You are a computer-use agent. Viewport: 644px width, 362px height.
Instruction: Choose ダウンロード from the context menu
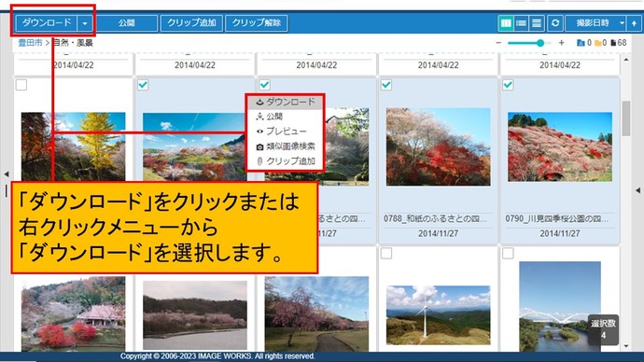tap(286, 102)
